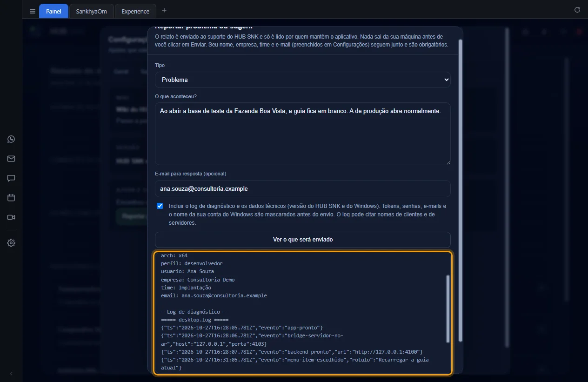The width and height of the screenshot is (588, 382).
Task: Switch to the SankhyaOm tab
Action: [91, 11]
